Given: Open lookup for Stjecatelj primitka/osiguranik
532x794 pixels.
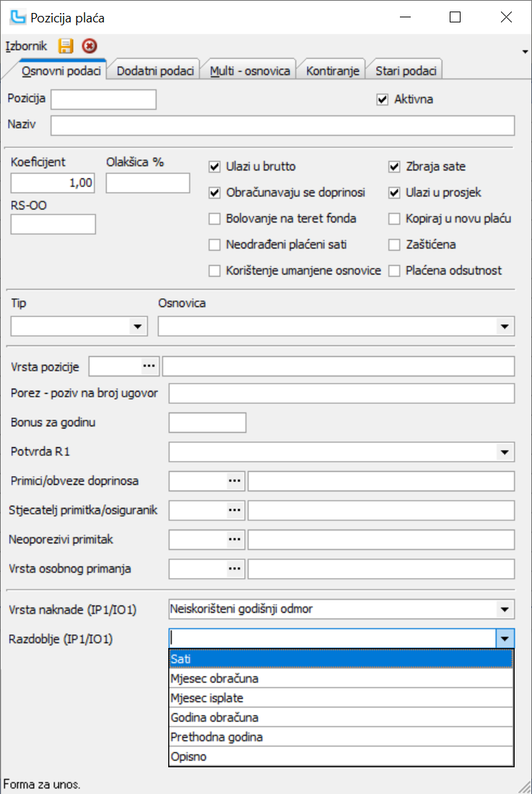Looking at the screenshot, I should click(234, 510).
